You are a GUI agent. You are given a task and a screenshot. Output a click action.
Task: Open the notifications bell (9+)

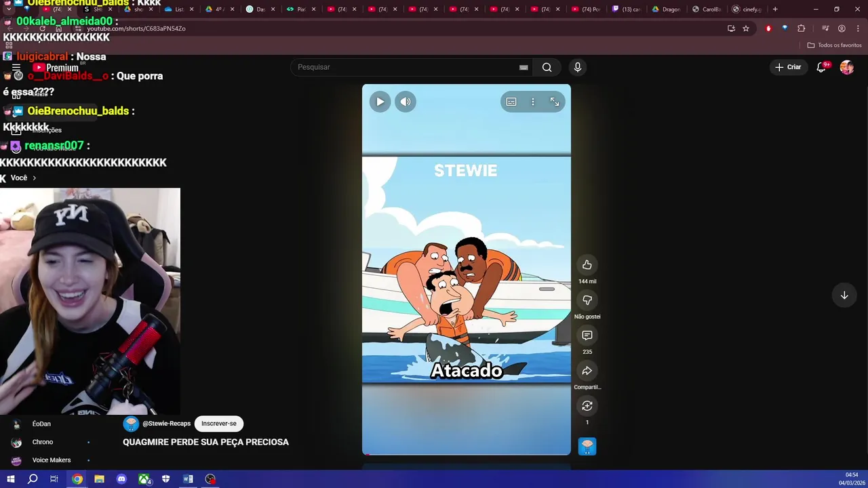pos(821,67)
